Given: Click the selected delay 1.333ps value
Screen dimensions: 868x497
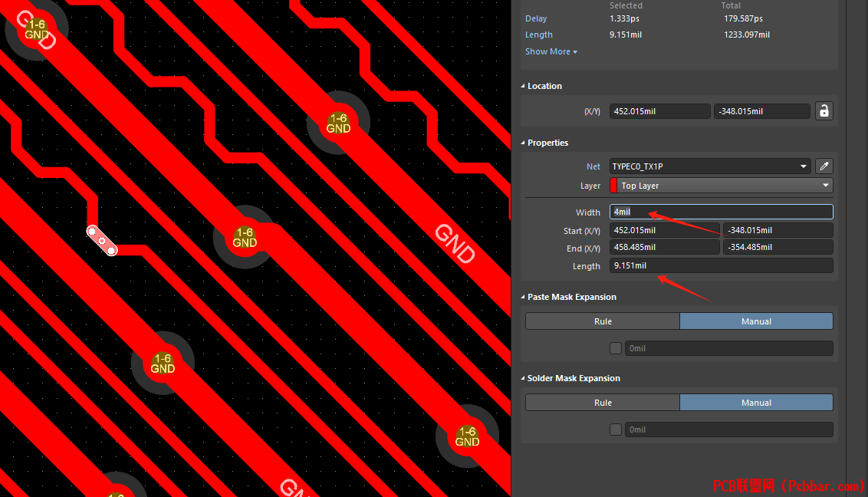Looking at the screenshot, I should coord(624,18).
